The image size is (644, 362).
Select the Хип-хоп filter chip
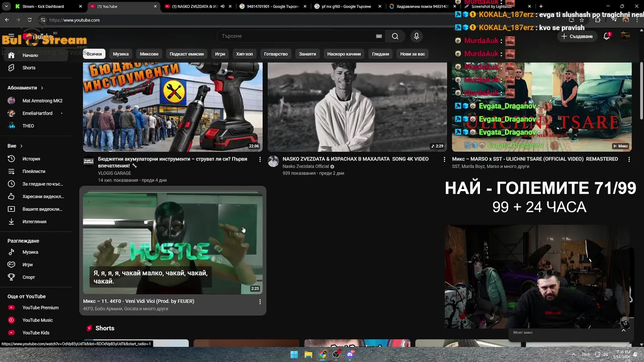click(245, 54)
